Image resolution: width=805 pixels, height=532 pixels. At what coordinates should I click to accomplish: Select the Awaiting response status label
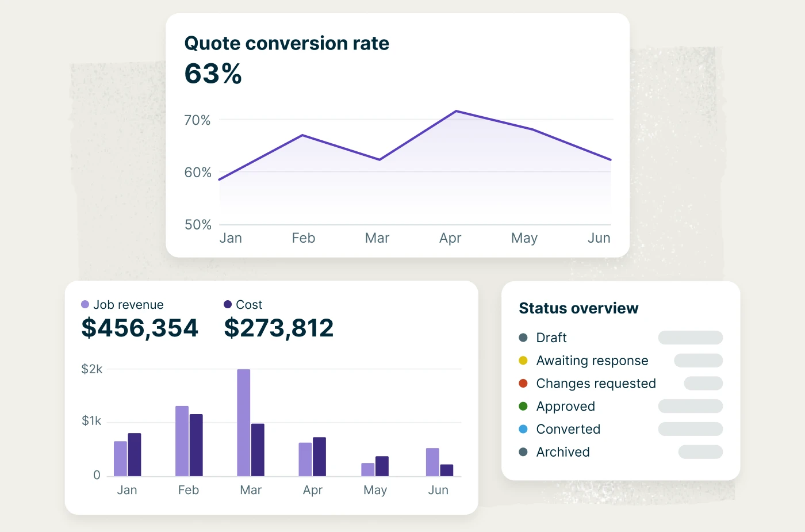(x=592, y=361)
